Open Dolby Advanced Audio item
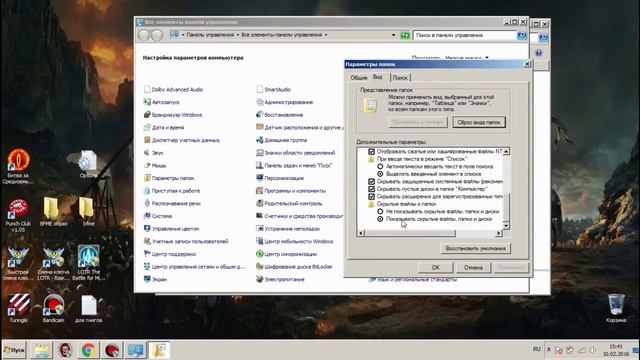640x360 pixels. click(173, 89)
